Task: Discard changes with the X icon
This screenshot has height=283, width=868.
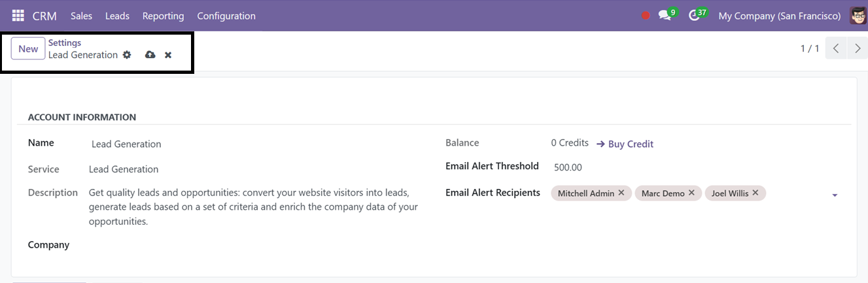Action: point(168,55)
